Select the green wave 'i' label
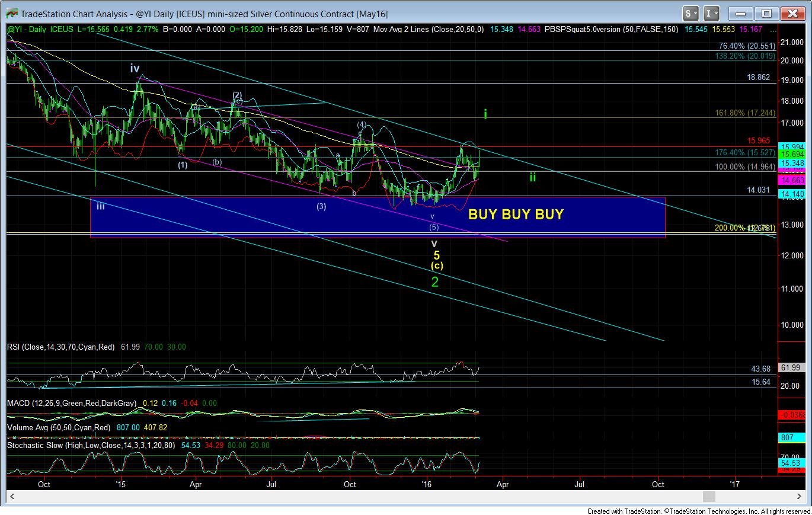Image resolution: width=812 pixels, height=515 pixels. pyautogui.click(x=485, y=114)
